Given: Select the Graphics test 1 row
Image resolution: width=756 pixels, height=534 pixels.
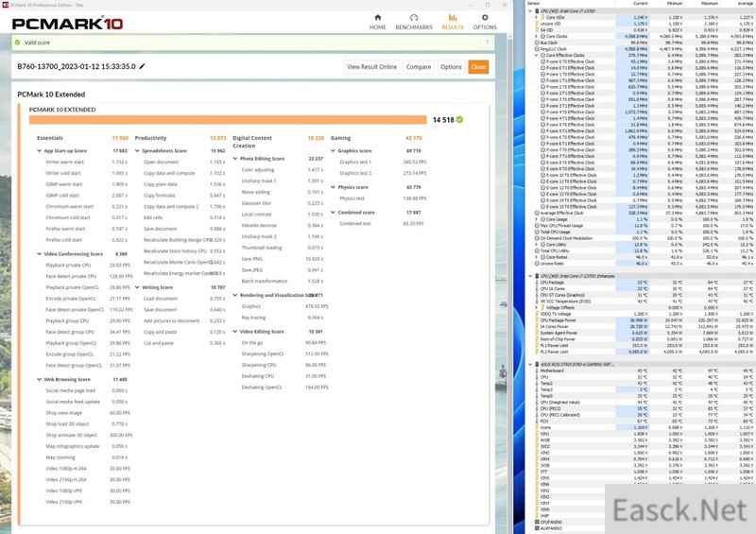Looking at the screenshot, I should [x=383, y=162].
